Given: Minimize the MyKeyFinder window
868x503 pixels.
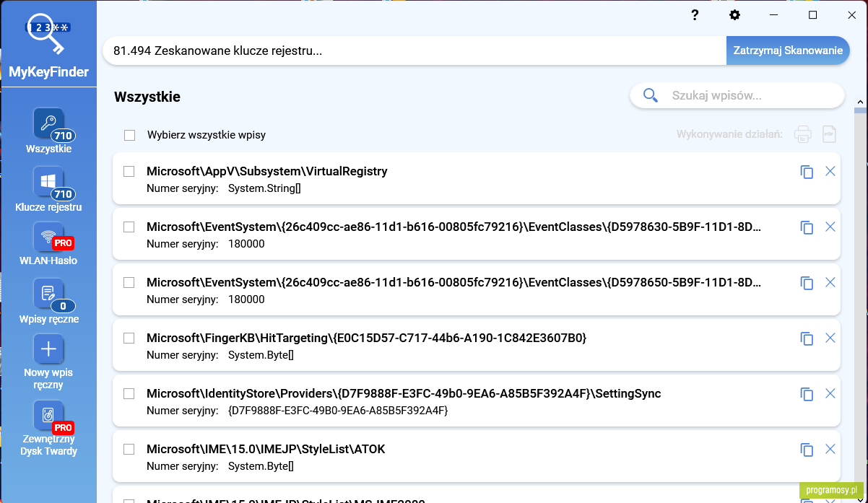Looking at the screenshot, I should click(775, 15).
